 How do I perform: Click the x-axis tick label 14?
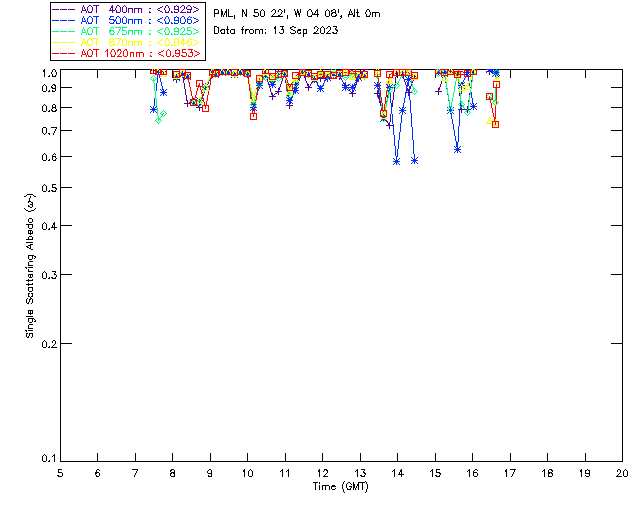point(398,473)
